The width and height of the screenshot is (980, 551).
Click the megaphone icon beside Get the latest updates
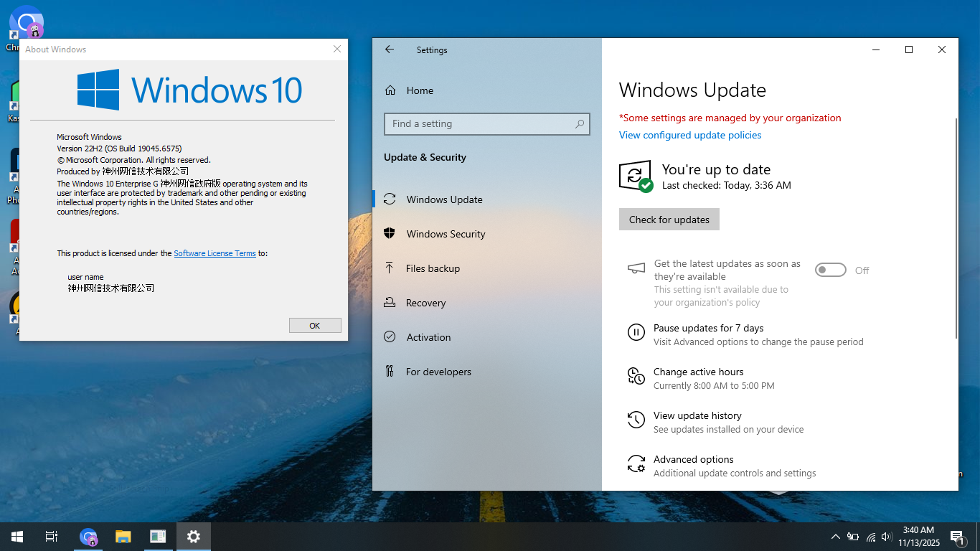click(636, 269)
